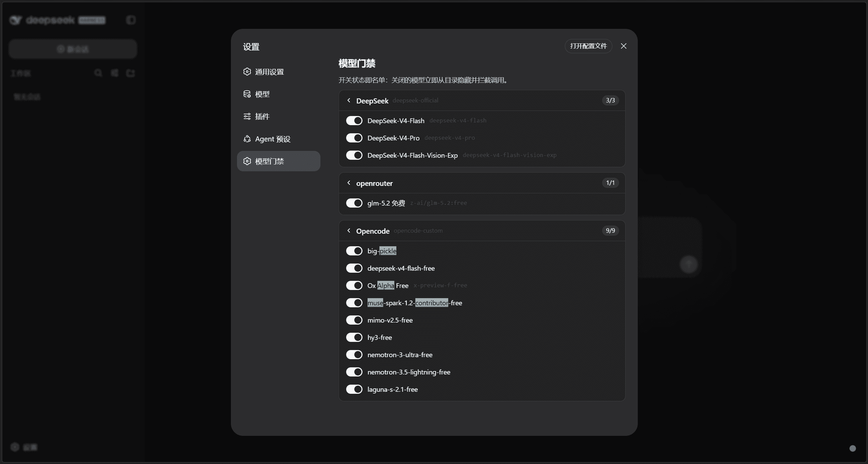The height and width of the screenshot is (464, 868).
Task: Collapse the openrouter provider group chevron
Action: [349, 183]
